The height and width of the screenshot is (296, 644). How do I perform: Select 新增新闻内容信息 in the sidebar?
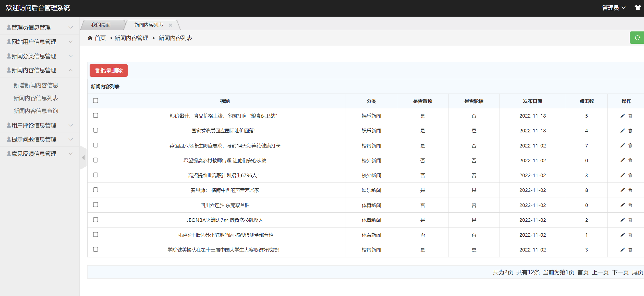[36, 85]
